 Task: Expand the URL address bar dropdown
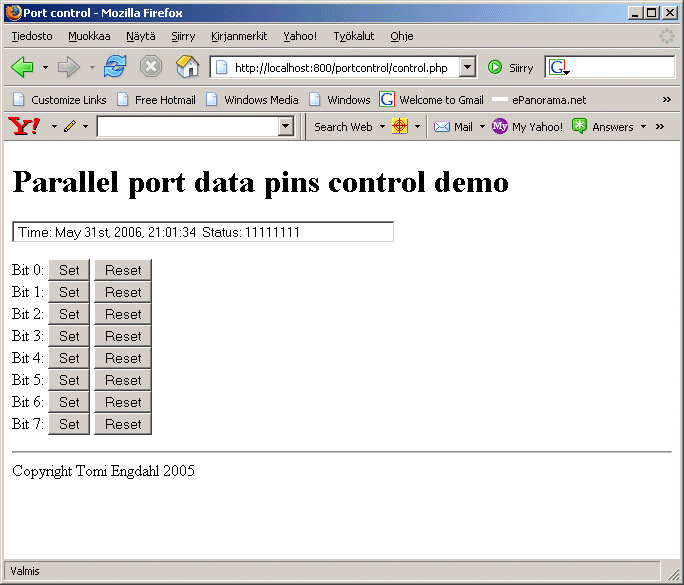tap(467, 68)
